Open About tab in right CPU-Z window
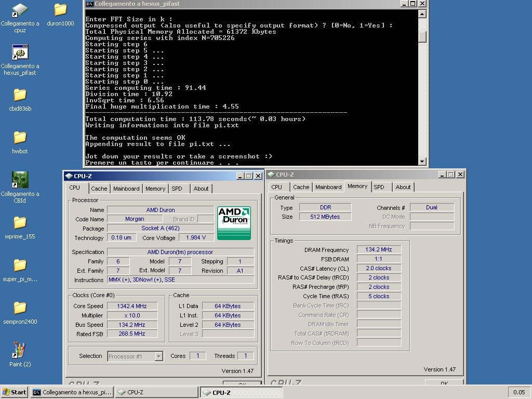This screenshot has height=399, width=532. tap(403, 187)
